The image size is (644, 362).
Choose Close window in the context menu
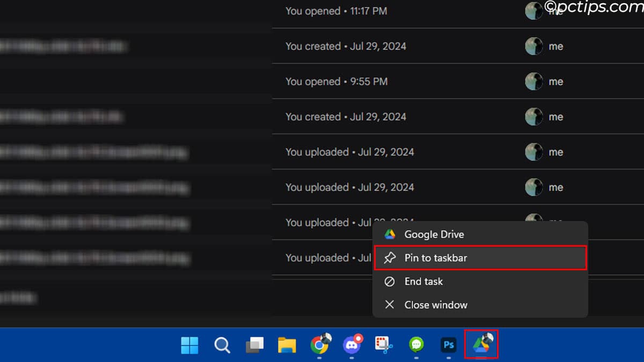480,305
